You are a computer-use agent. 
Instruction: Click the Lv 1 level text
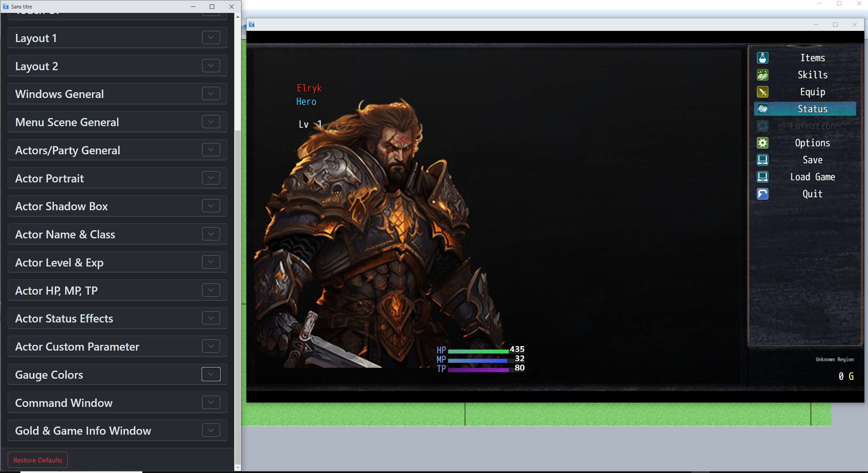click(x=310, y=124)
